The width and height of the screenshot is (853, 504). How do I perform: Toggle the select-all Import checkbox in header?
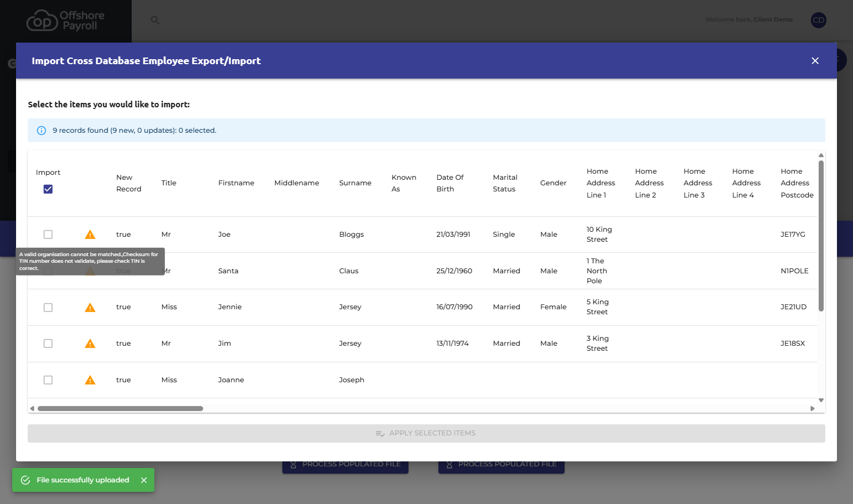click(x=48, y=189)
